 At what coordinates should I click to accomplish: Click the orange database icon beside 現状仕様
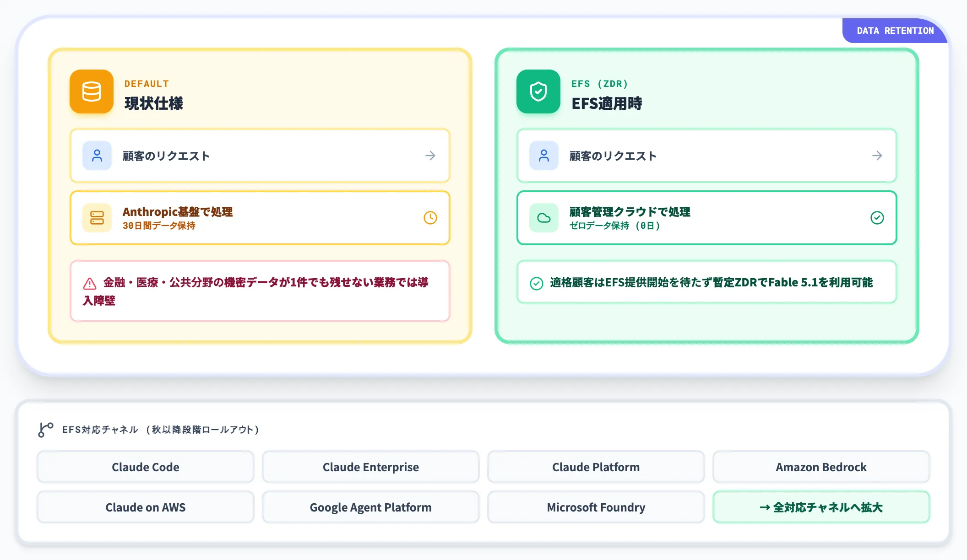coord(92,92)
